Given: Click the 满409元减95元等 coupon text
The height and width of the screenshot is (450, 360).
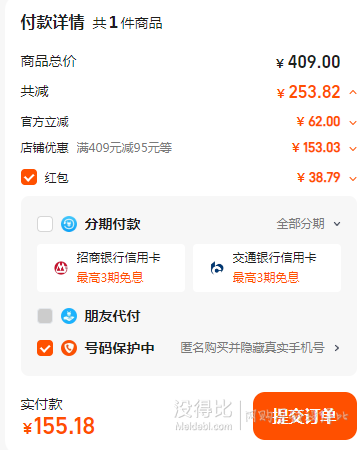Looking at the screenshot, I should [x=124, y=148].
